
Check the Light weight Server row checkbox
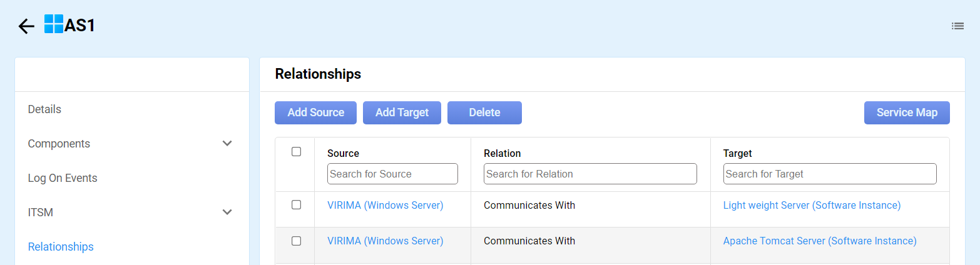click(x=297, y=205)
